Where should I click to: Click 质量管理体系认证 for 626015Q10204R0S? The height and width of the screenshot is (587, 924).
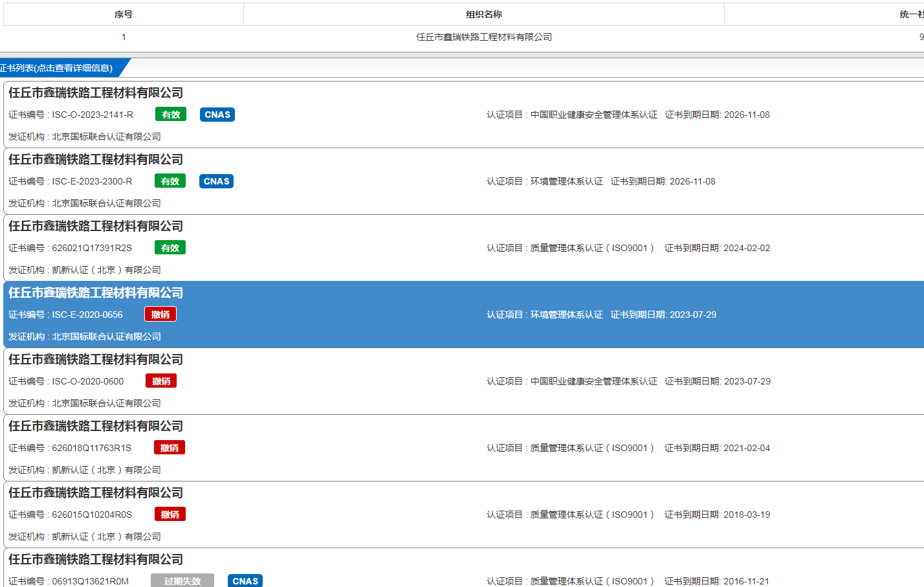[592, 515]
